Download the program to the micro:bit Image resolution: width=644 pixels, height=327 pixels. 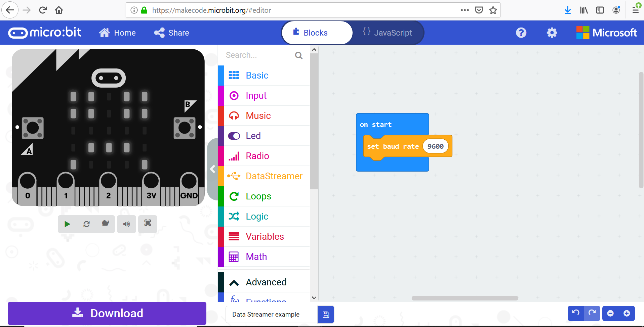tap(107, 313)
